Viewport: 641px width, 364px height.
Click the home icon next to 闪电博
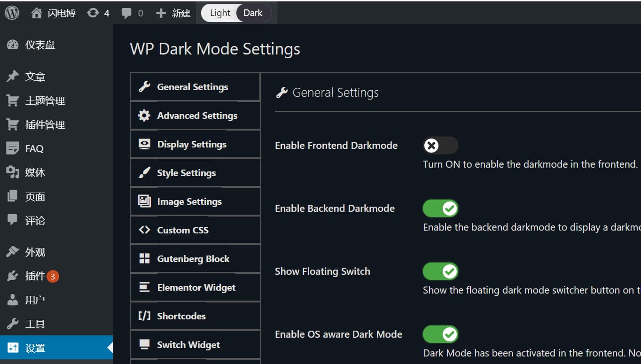(36, 13)
